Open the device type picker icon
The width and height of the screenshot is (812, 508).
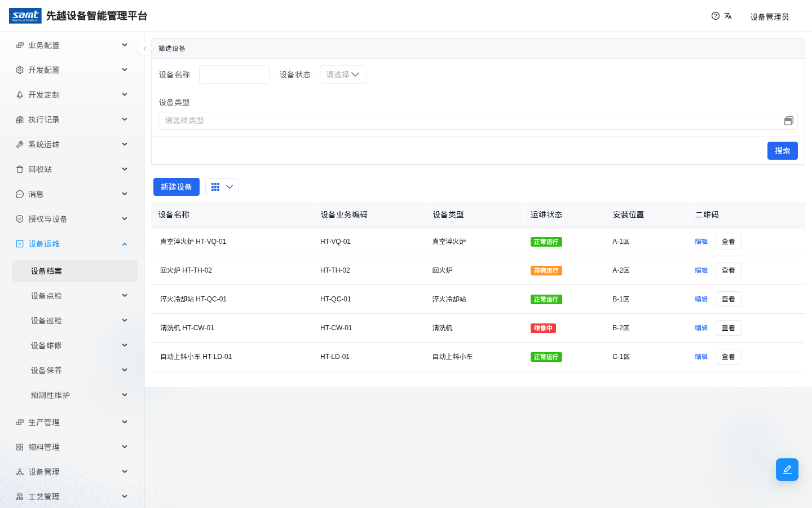[789, 121]
